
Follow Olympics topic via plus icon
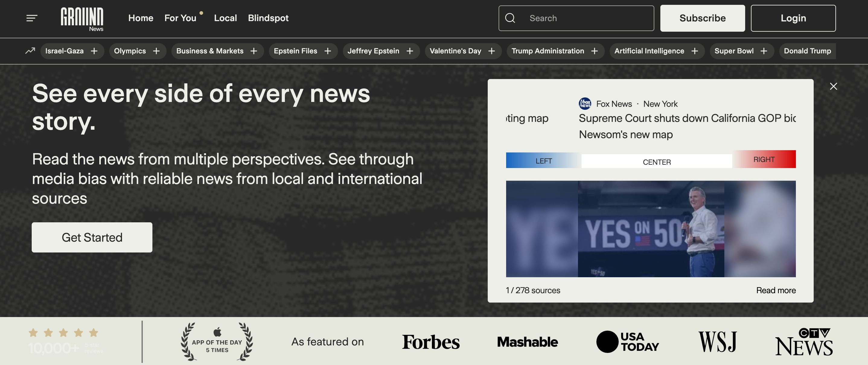pos(156,51)
